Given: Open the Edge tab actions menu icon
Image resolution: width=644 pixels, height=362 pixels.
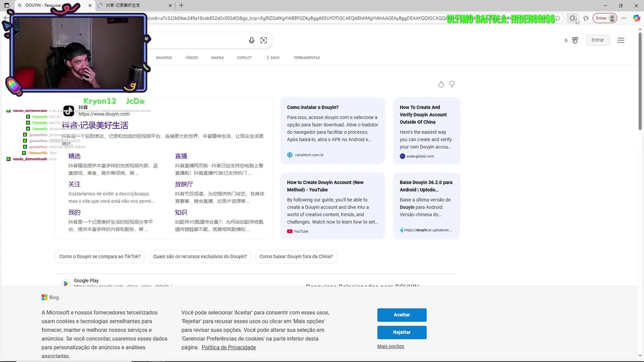Looking at the screenshot, I should coord(7,6).
